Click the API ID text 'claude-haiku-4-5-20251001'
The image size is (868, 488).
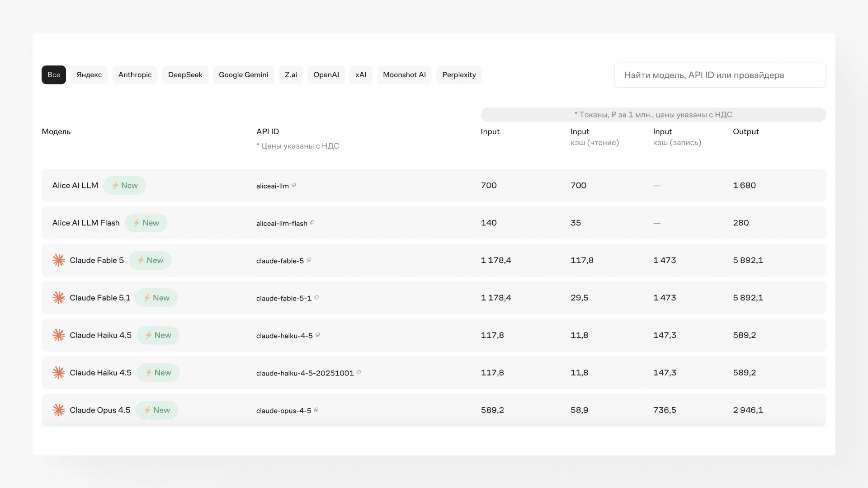(305, 373)
